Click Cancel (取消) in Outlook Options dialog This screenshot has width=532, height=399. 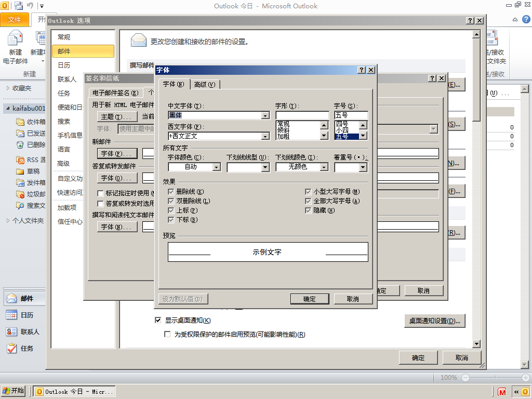click(x=462, y=357)
